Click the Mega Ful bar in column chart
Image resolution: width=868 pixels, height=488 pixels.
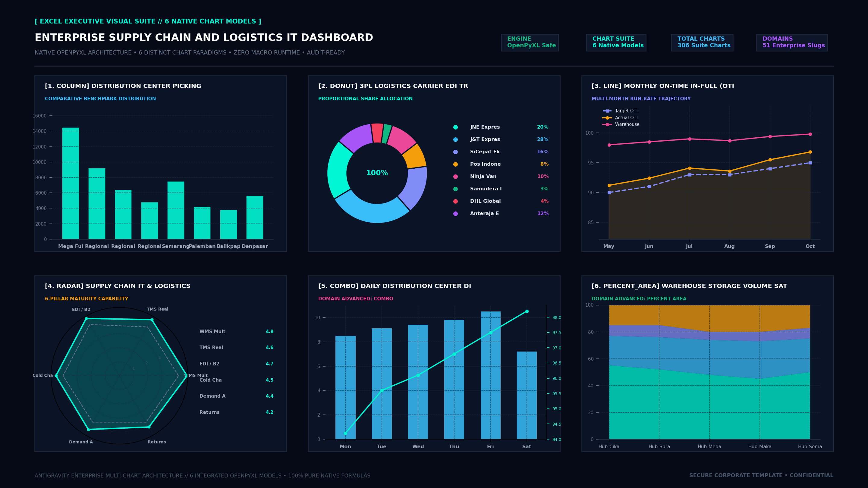(71, 183)
